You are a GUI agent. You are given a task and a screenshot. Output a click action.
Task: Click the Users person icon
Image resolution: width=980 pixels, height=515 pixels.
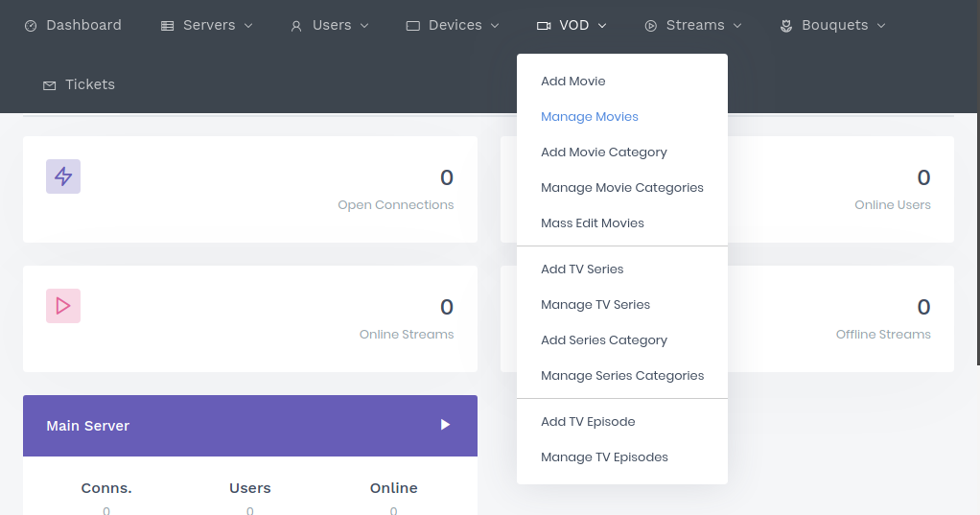(x=296, y=26)
